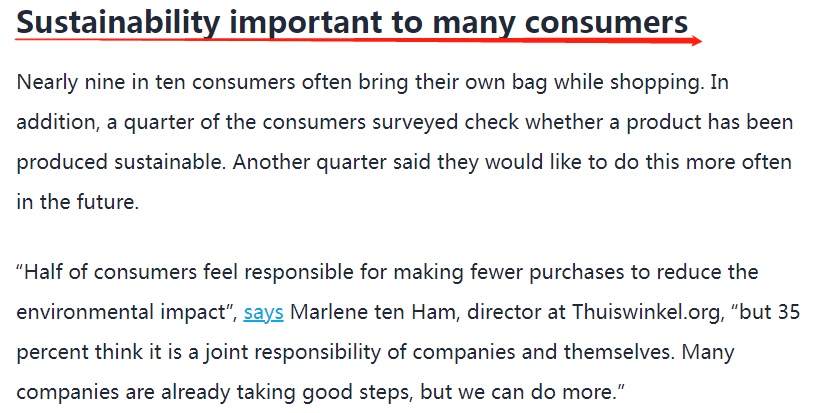This screenshot has height=413, width=819.
Task: Click the text "in the future."
Action: tap(78, 202)
